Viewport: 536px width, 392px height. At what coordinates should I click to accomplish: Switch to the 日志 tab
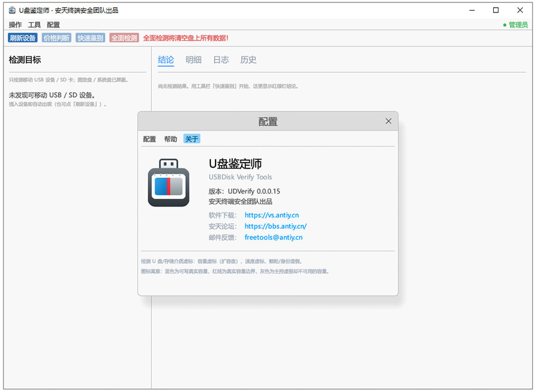(221, 60)
